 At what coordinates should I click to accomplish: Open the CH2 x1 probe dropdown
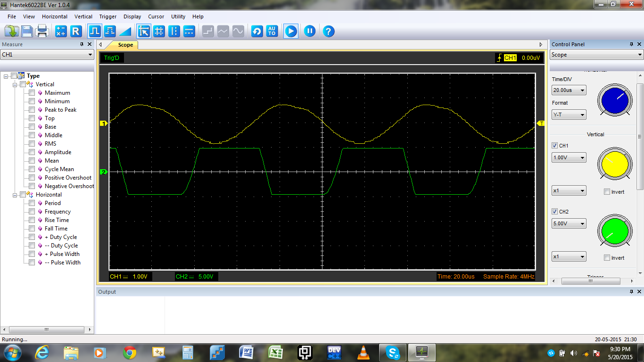coord(569,257)
